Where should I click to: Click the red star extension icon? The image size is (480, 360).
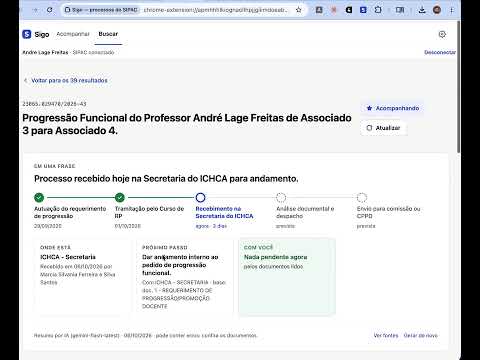point(334,10)
